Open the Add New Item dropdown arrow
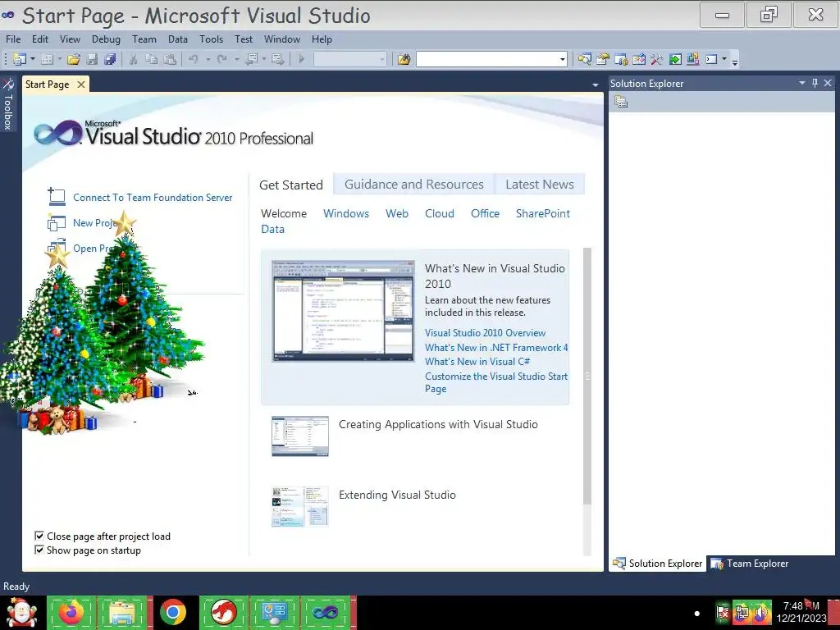Viewport: 840px width, 630px height. pyautogui.click(x=59, y=59)
